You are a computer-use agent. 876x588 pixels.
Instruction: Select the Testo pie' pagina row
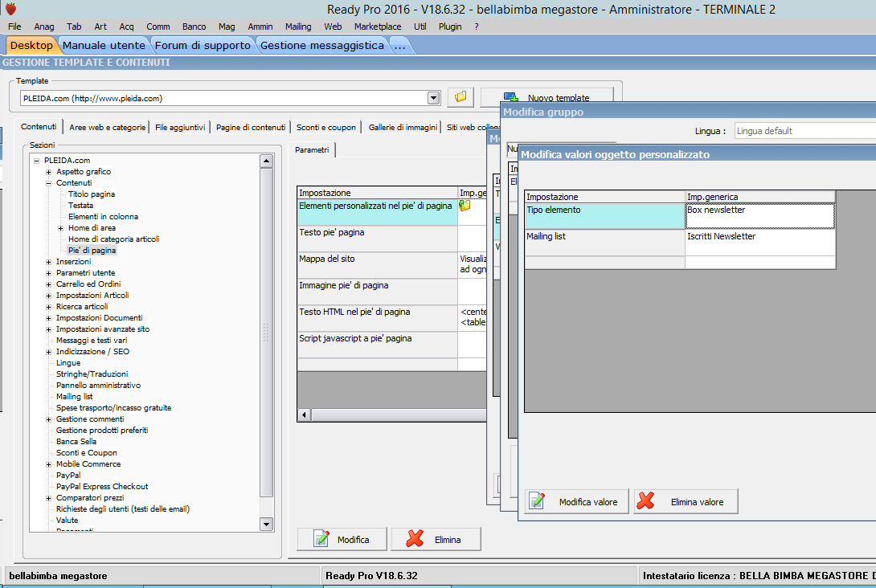(391, 239)
